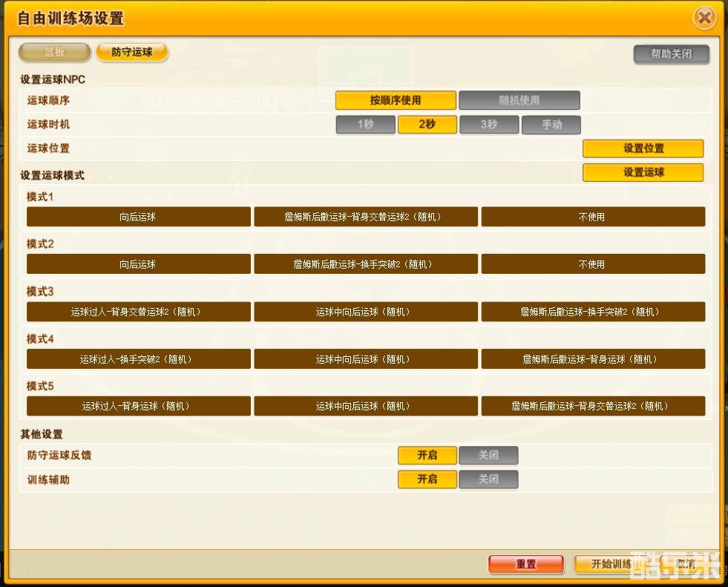728x587 pixels.
Task: Close the 自由训练场设置 dialog with X icon
Action: (x=704, y=18)
